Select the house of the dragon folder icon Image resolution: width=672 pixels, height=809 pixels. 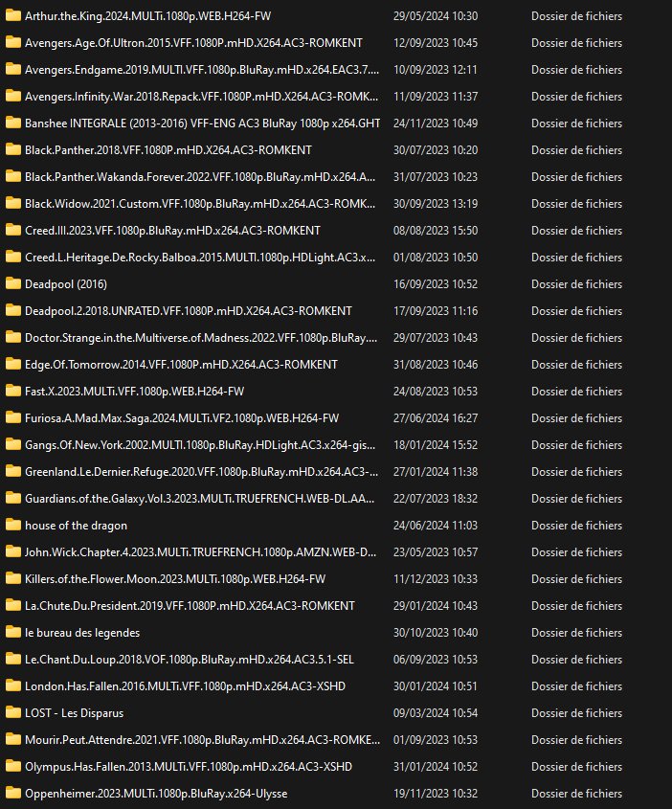(x=12, y=526)
